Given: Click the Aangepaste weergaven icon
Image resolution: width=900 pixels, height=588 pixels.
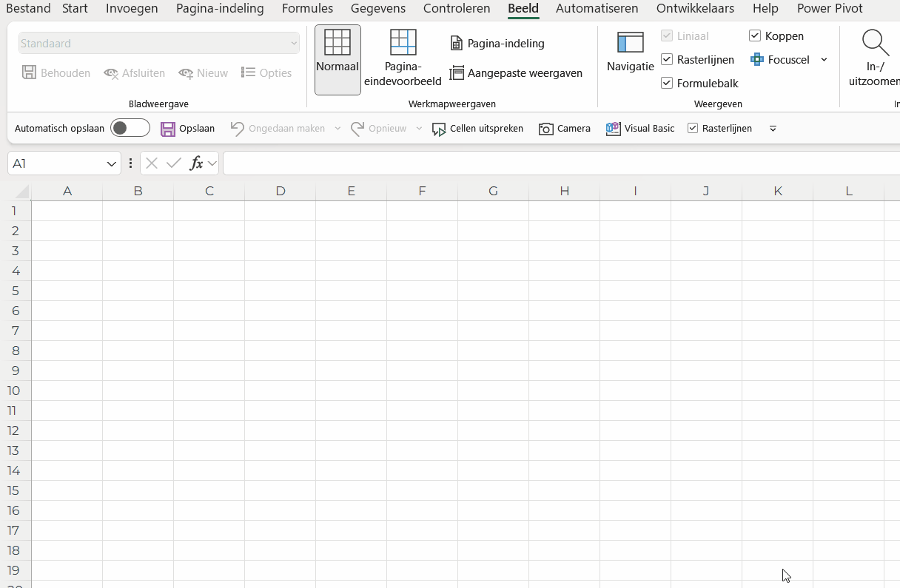Looking at the screenshot, I should pos(458,73).
